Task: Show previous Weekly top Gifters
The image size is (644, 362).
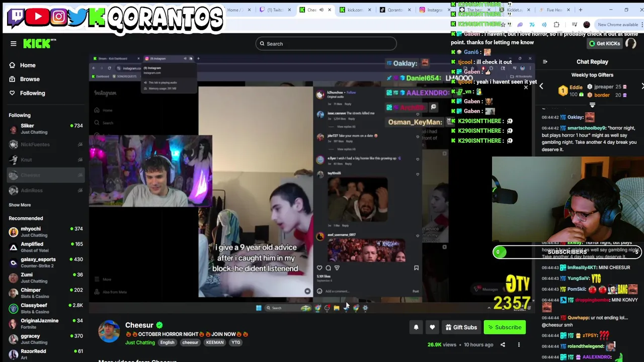Action: point(541,86)
